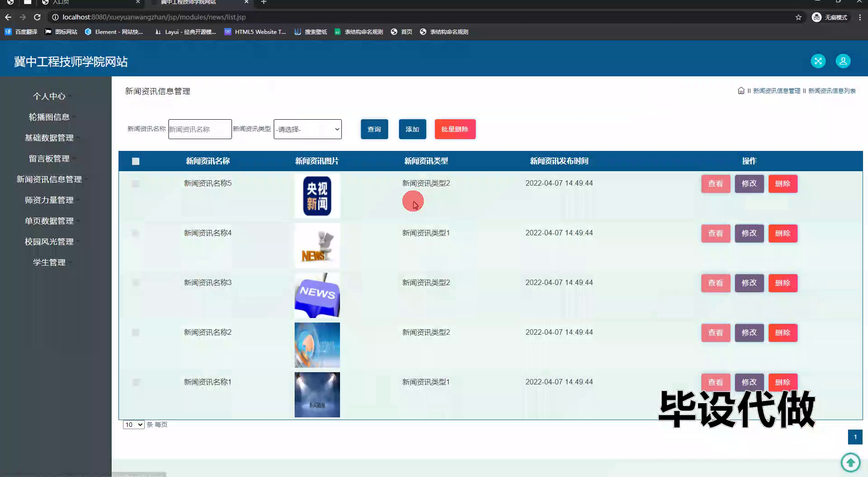
Task: Click the fullscreen toggle icon in header
Action: (x=818, y=61)
